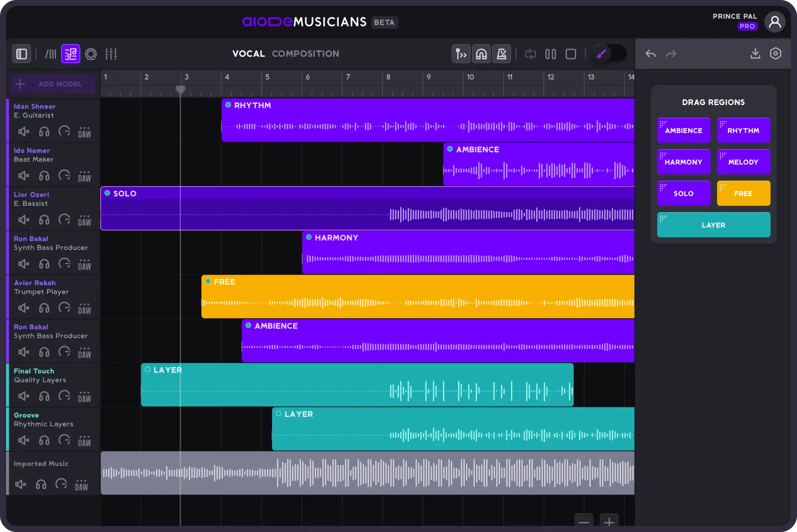Open the Prince Pal account menu

tap(775, 21)
